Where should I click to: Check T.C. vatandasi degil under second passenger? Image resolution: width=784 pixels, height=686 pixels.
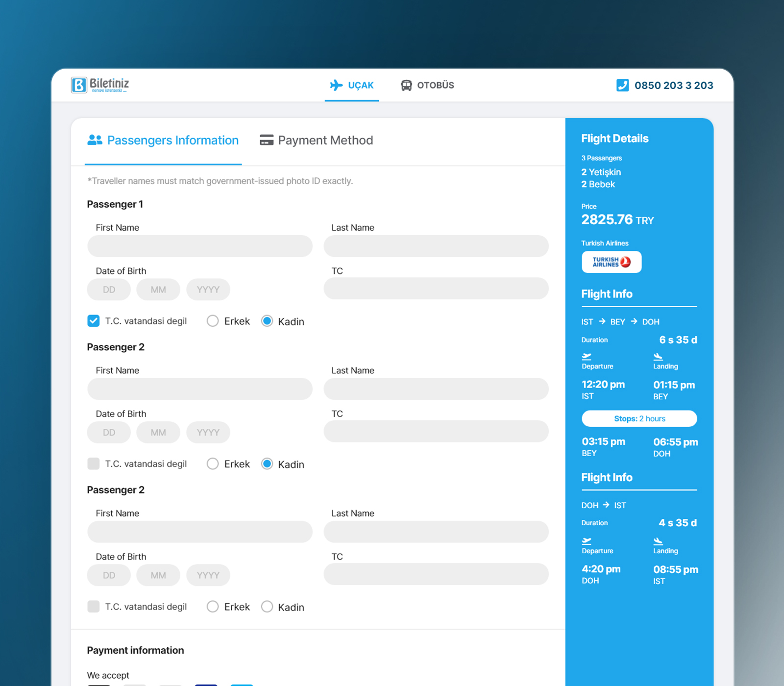tap(94, 464)
